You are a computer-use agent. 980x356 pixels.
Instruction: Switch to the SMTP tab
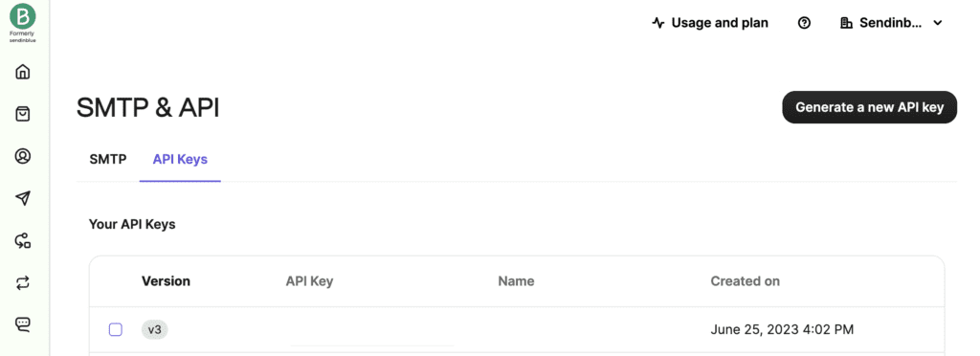pyautogui.click(x=108, y=159)
